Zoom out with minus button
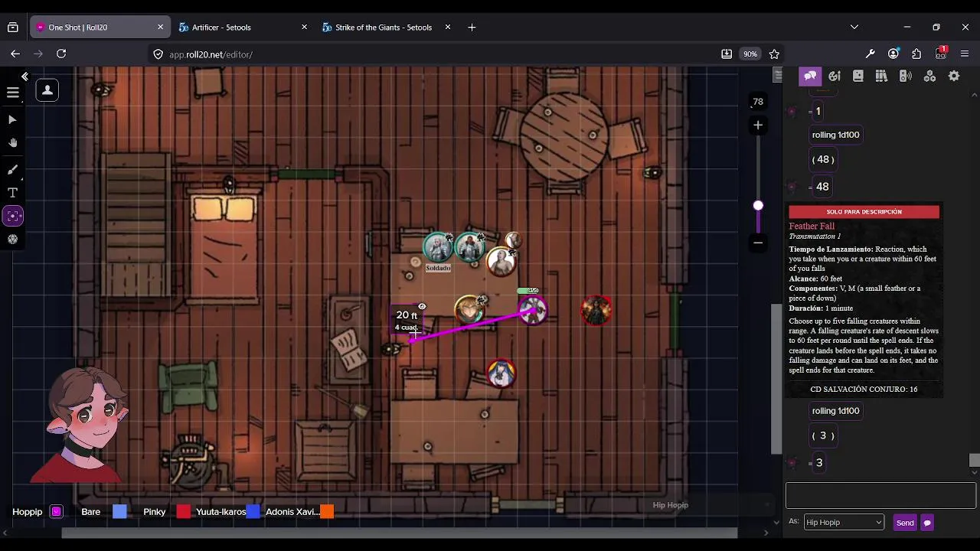 (758, 243)
